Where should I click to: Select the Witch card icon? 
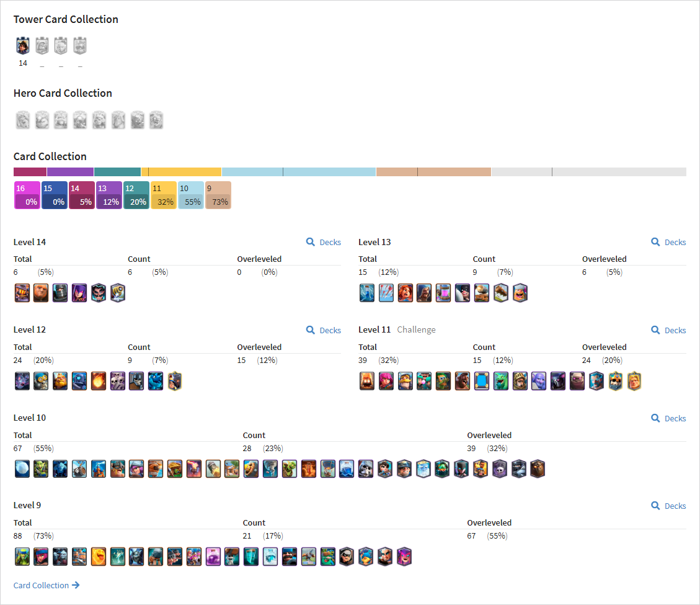79,293
